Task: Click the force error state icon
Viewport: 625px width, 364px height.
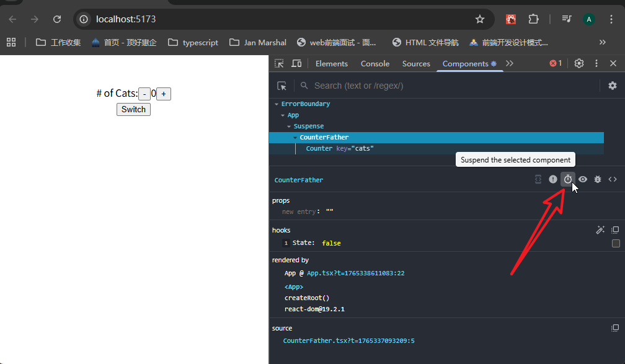Action: (553, 179)
